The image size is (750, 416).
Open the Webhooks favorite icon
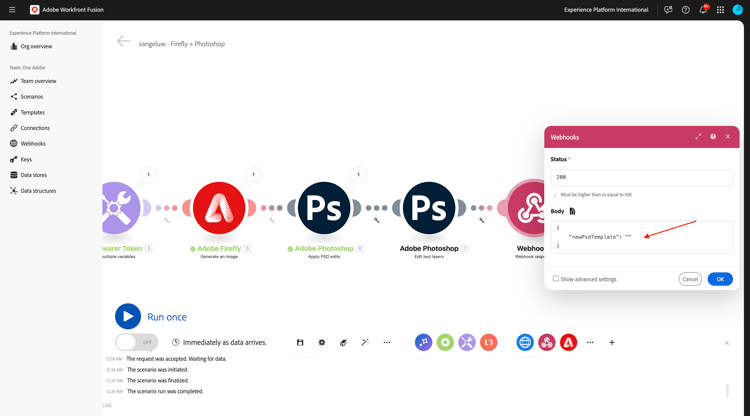pos(547,342)
